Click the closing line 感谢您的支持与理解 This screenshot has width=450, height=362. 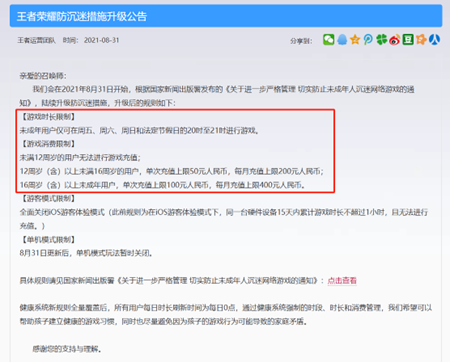67,349
